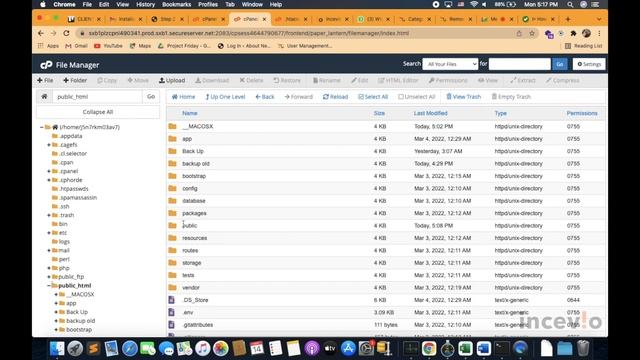This screenshot has width=640, height=360.
Task: Click the home icon beside path field
Action: 44,97
